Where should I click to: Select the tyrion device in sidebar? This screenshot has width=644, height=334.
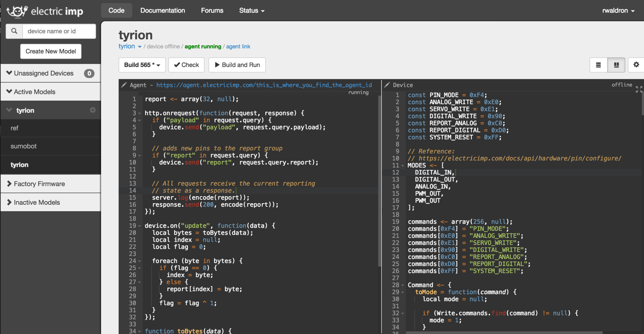[50, 165]
